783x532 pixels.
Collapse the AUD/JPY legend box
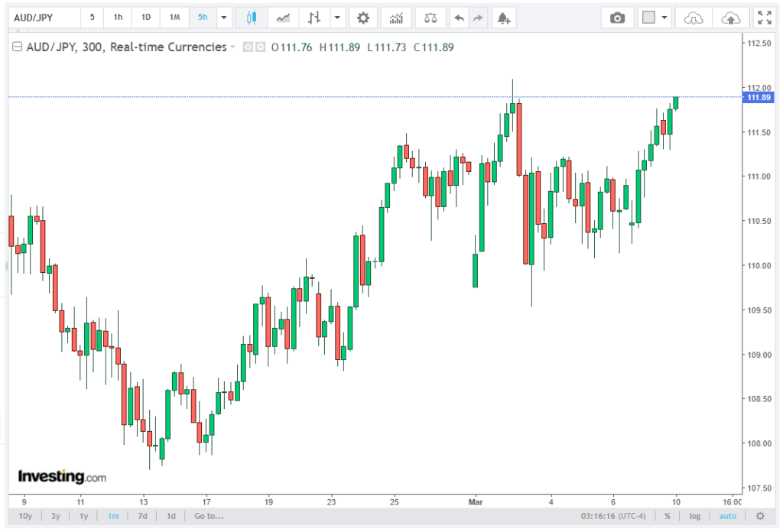(x=17, y=47)
